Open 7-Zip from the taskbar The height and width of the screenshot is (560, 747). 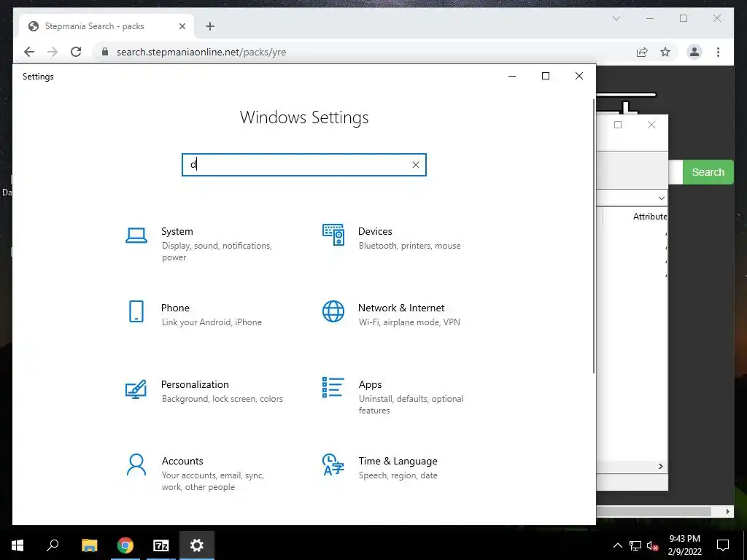pyautogui.click(x=161, y=545)
